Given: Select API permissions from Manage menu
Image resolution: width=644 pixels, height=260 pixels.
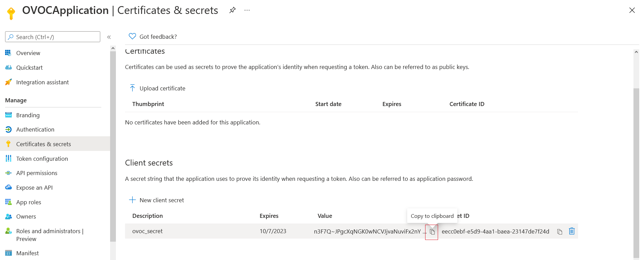Looking at the screenshot, I should coord(37,173).
